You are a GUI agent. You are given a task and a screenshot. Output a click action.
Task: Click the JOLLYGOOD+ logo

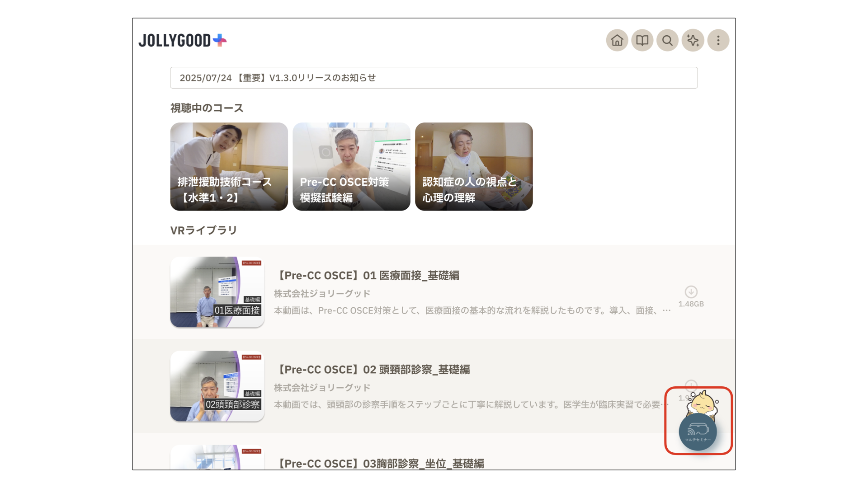(x=182, y=41)
